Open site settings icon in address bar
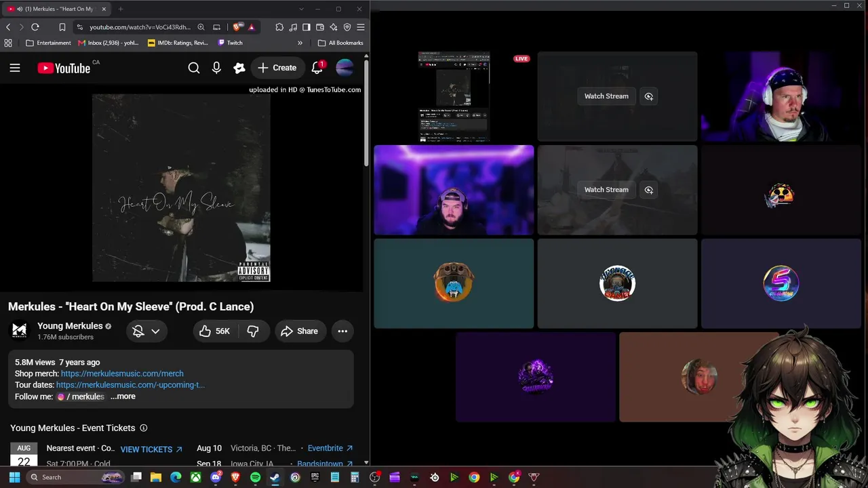 (80, 27)
